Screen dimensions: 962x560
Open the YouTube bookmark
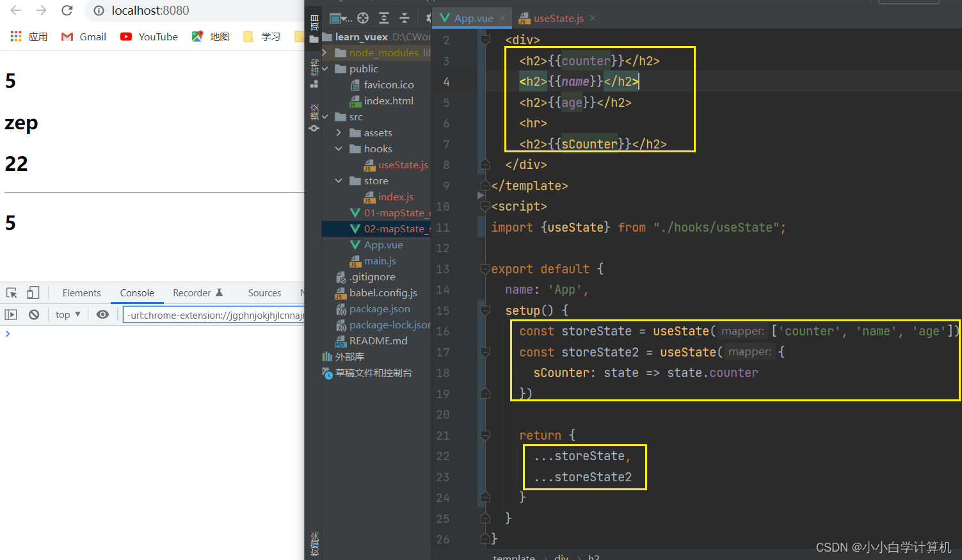click(149, 36)
